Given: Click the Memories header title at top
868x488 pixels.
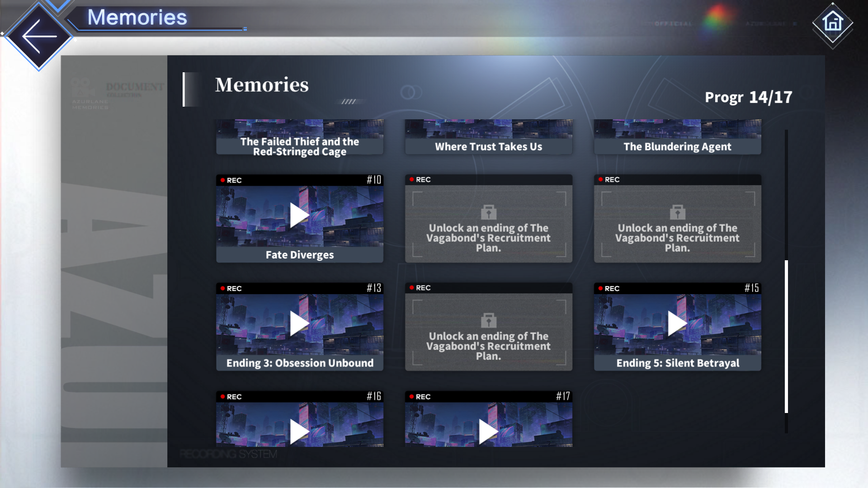Looking at the screenshot, I should 137,18.
